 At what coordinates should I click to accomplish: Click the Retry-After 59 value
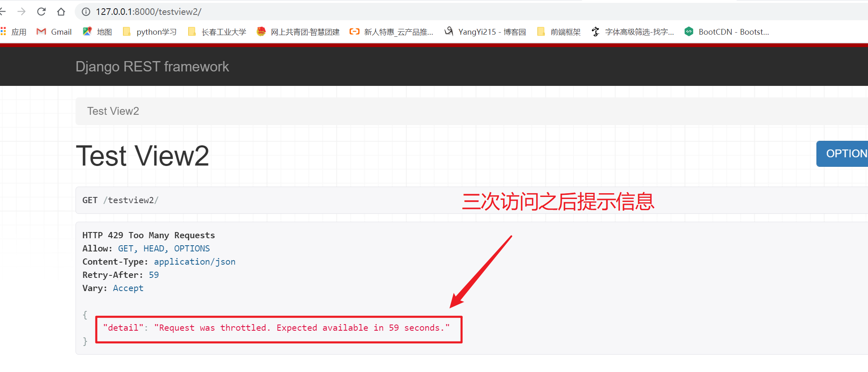tap(154, 275)
